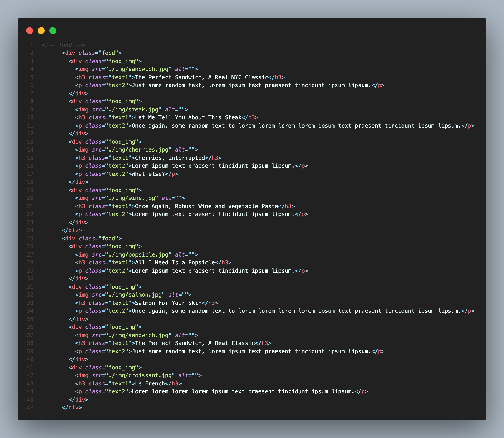The width and height of the screenshot is (504, 438).
Task: Click the 'What else?' paragraph text
Action: 148,174
